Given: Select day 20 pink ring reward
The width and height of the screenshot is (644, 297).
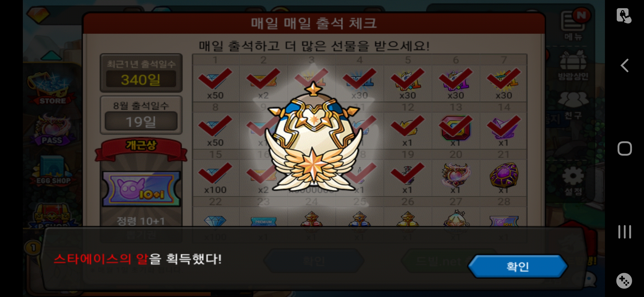Looking at the screenshot, I should pos(456,178).
